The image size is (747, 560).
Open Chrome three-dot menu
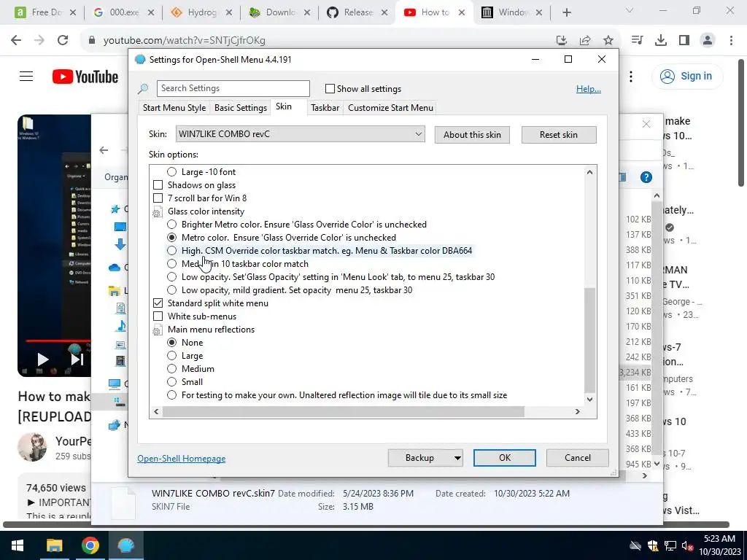731,41
